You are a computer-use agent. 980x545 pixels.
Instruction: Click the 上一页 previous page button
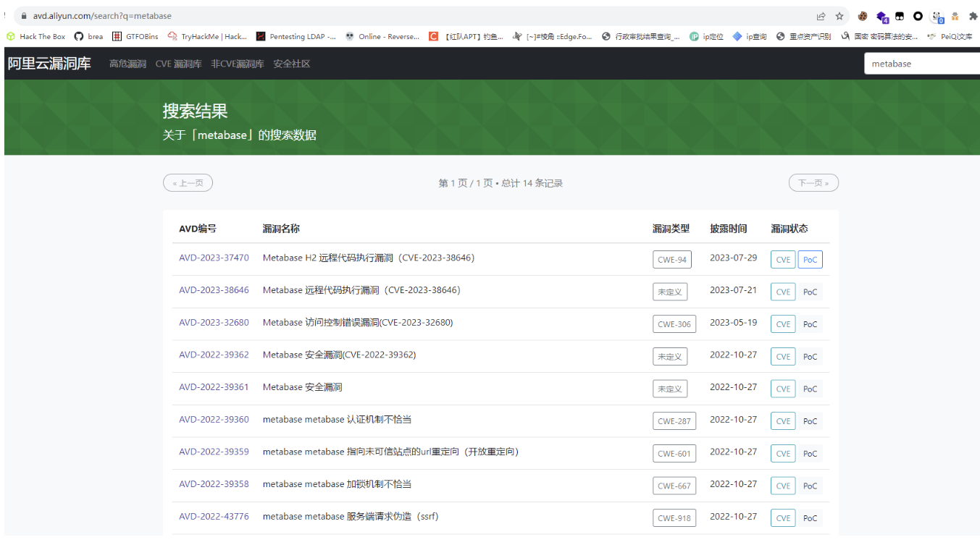coord(188,183)
